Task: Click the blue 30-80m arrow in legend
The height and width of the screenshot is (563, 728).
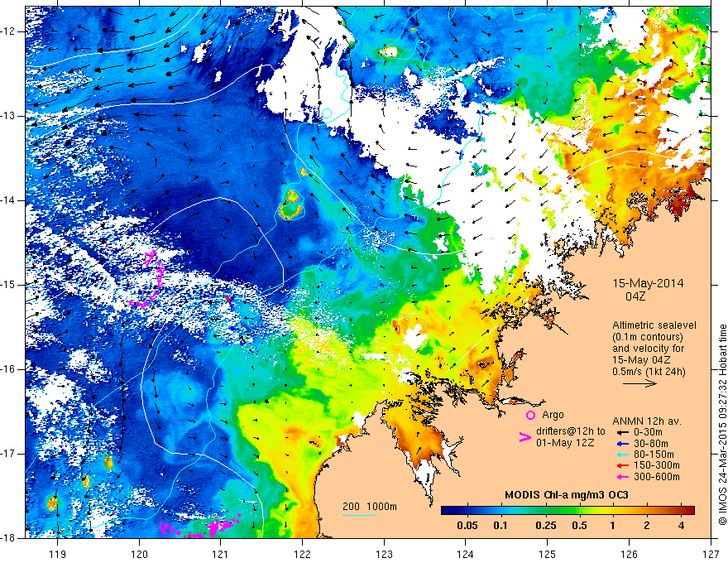Action: [x=623, y=443]
